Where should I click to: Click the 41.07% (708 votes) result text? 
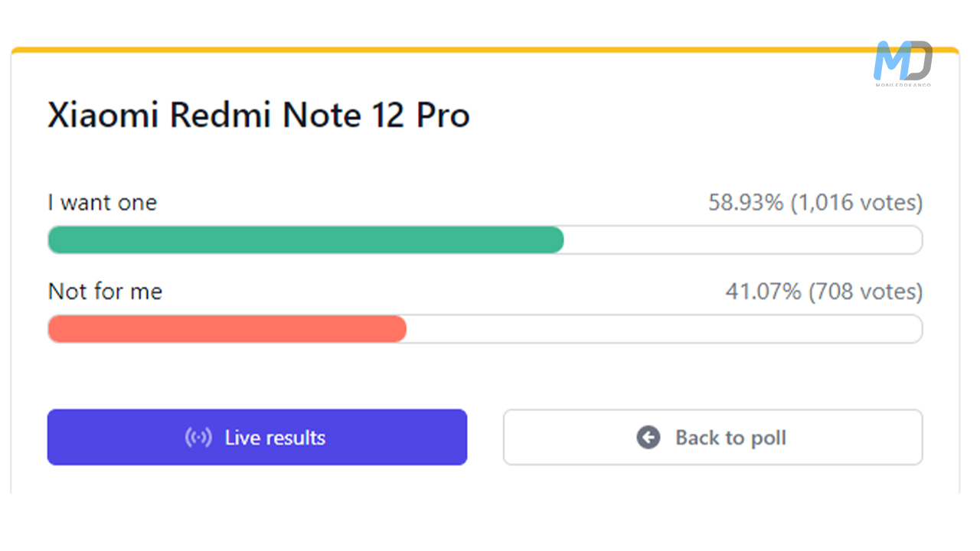tap(823, 292)
